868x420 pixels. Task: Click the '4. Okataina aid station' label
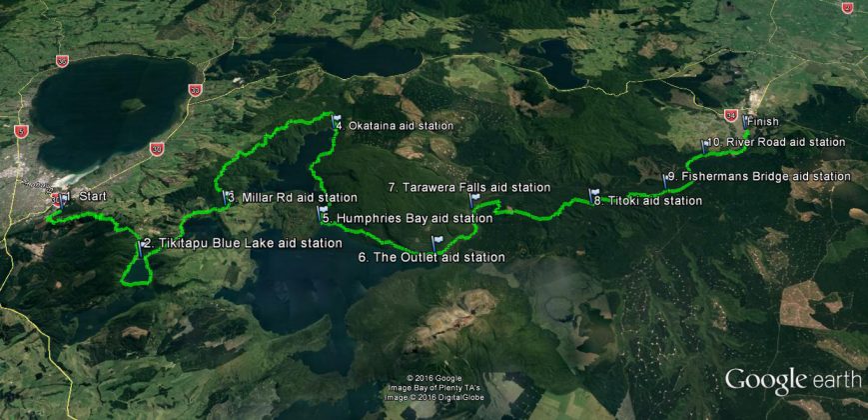click(x=395, y=126)
